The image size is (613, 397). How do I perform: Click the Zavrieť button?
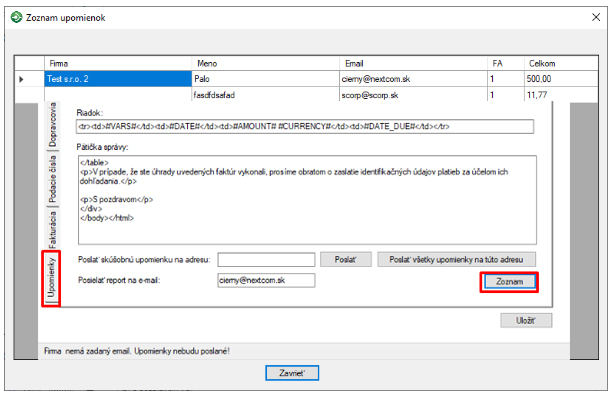[x=292, y=373]
